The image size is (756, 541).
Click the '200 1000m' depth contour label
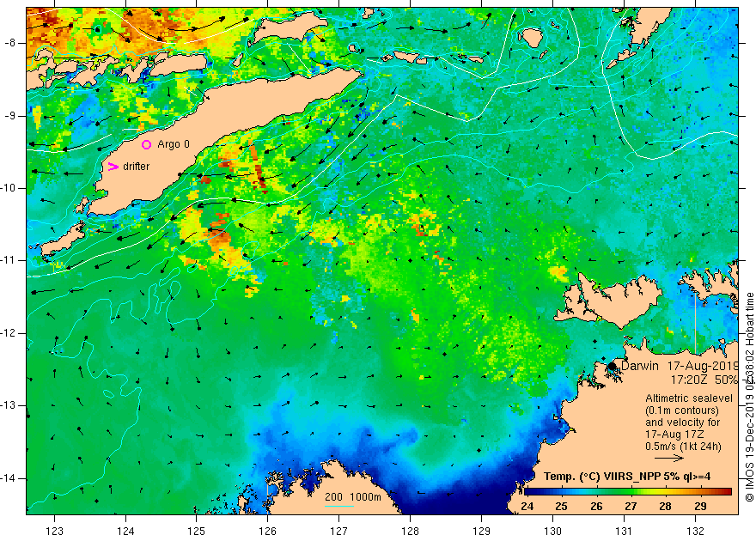[353, 497]
